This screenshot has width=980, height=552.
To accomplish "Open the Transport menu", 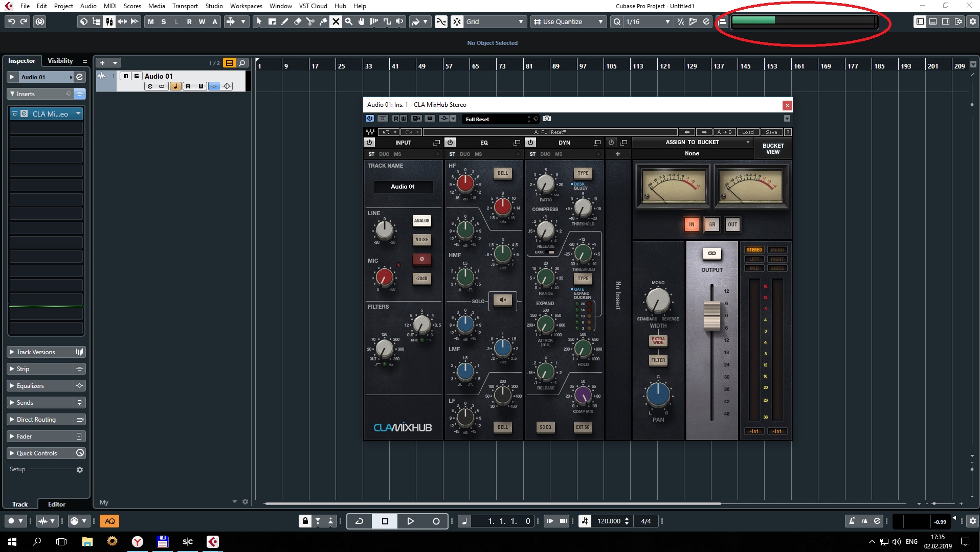I will 185,6.
